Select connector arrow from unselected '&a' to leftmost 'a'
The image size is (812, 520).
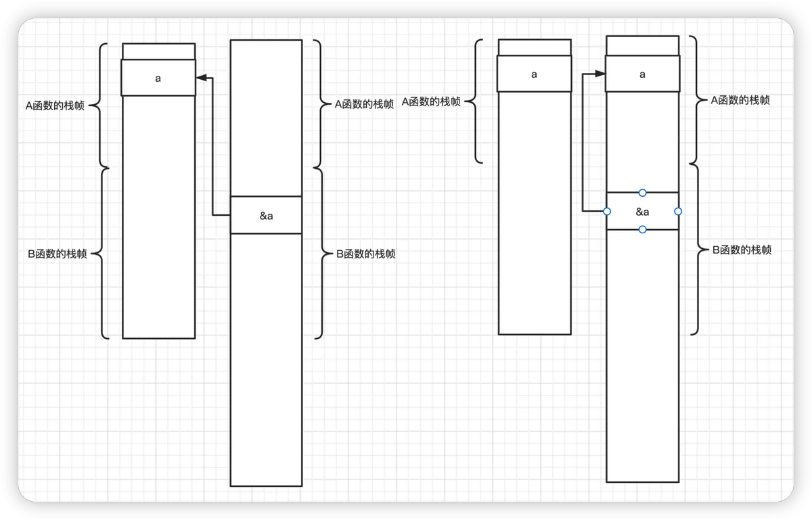point(212,146)
